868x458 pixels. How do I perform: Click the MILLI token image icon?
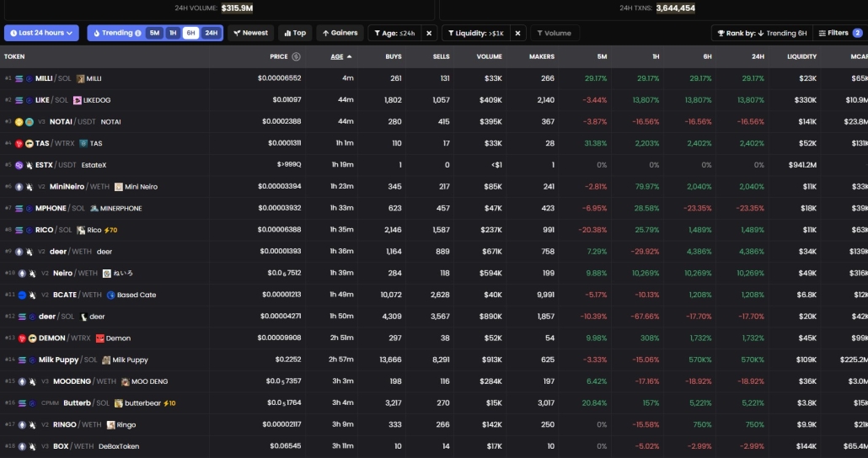tap(80, 78)
